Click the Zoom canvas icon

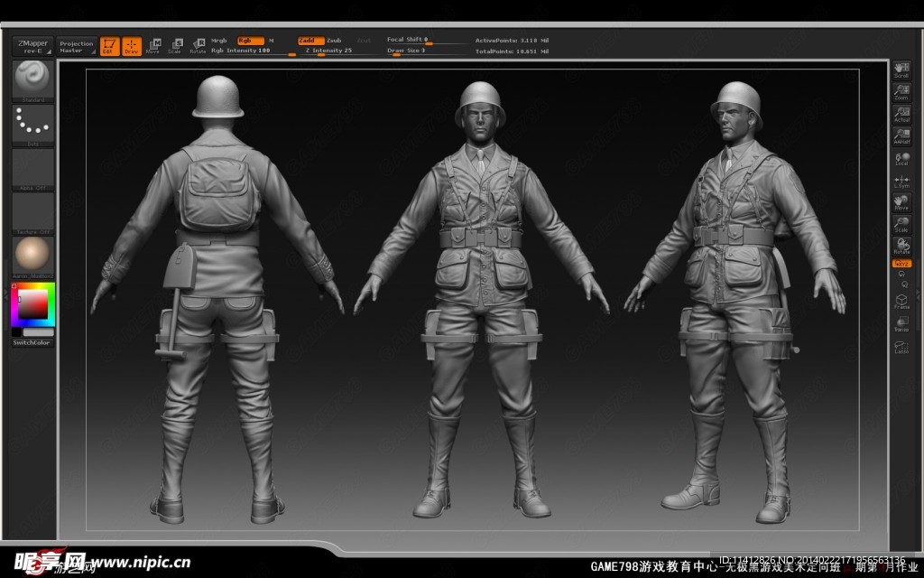(901, 92)
